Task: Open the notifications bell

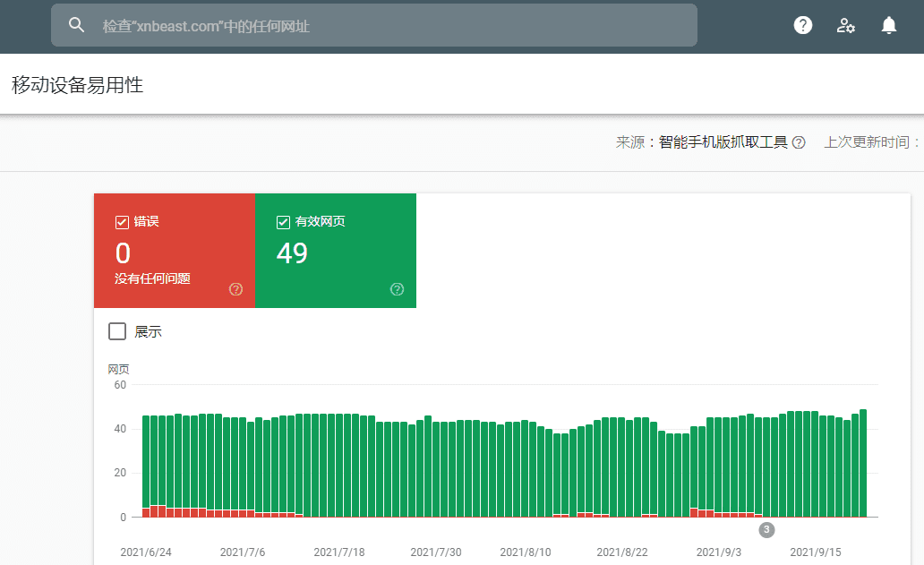Action: 889,25
